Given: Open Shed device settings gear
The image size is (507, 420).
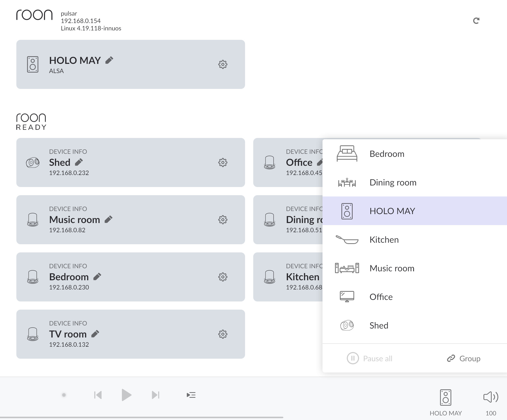Looking at the screenshot, I should click(223, 162).
